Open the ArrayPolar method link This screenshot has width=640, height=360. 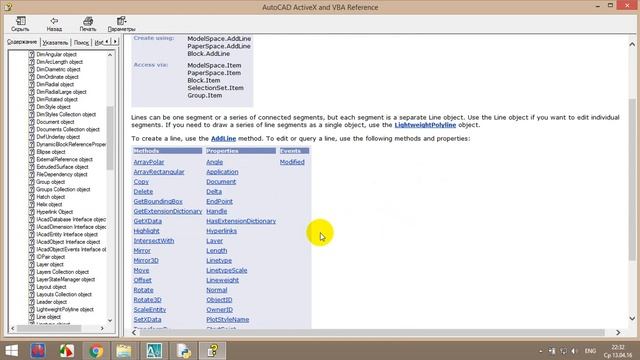(x=149, y=162)
